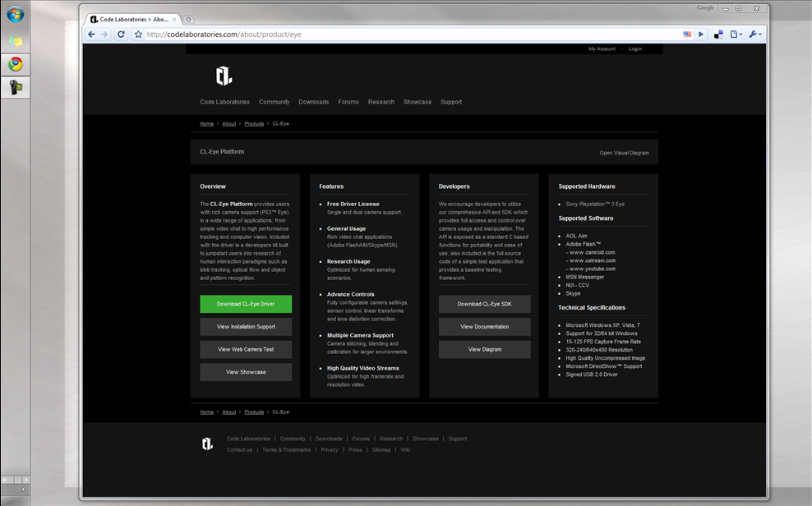Click the View Showcase button
Screen dimensions: 812x506
(x=246, y=372)
